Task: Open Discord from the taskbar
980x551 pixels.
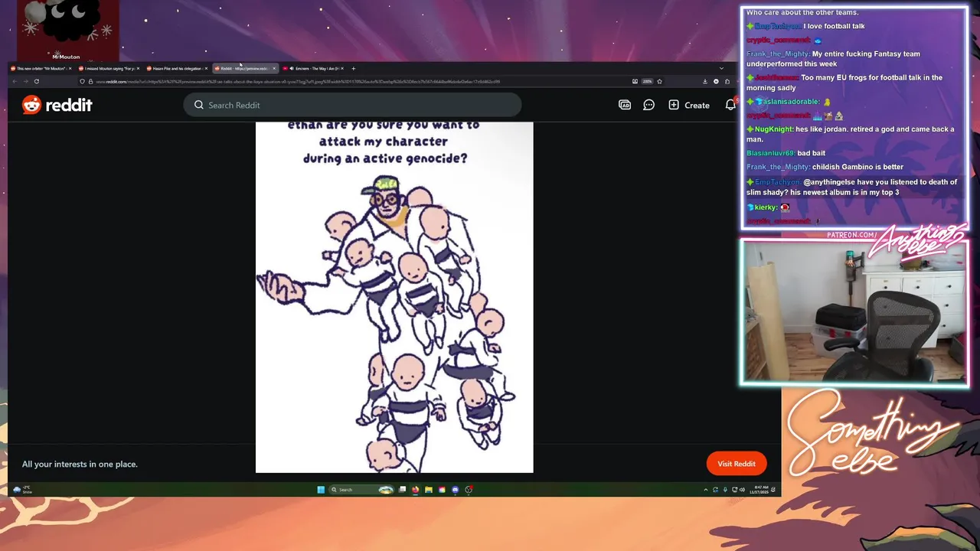Action: pos(456,490)
